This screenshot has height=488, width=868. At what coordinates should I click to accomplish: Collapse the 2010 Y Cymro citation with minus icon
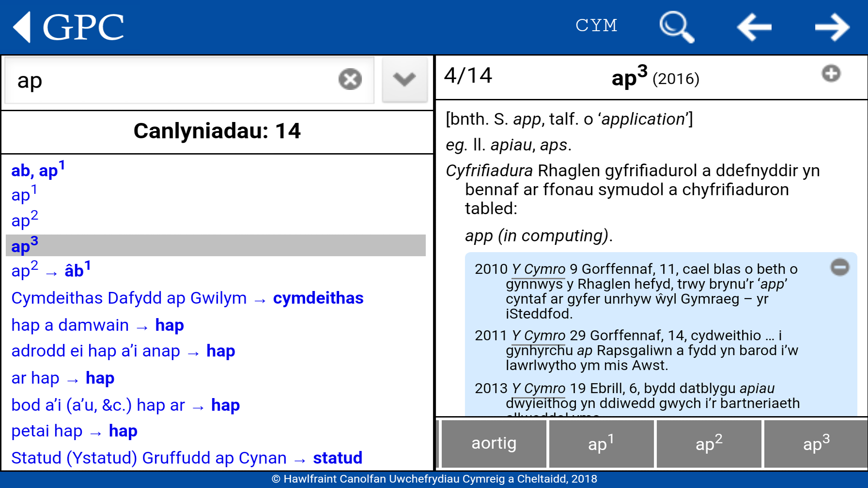click(840, 267)
